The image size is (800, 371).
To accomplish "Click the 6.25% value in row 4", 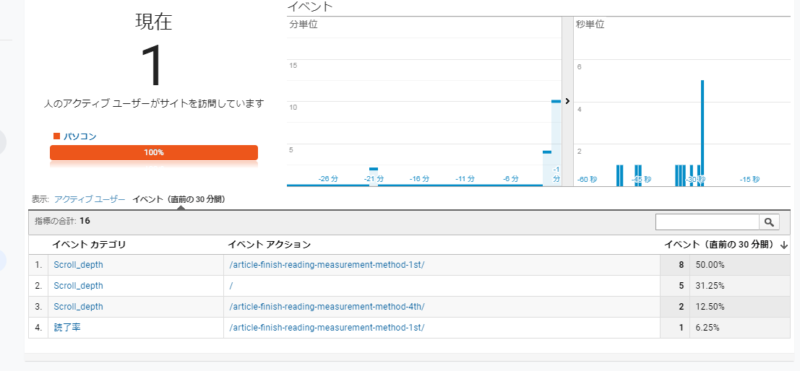I will tap(707, 328).
